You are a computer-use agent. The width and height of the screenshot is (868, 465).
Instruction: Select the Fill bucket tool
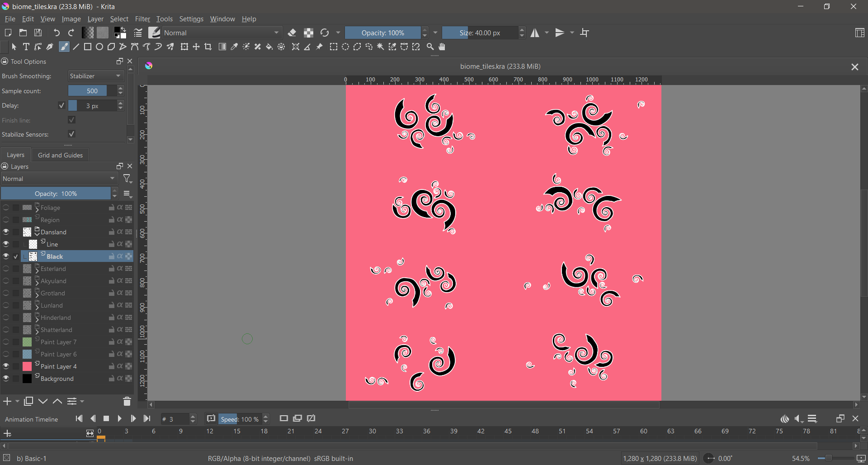269,47
